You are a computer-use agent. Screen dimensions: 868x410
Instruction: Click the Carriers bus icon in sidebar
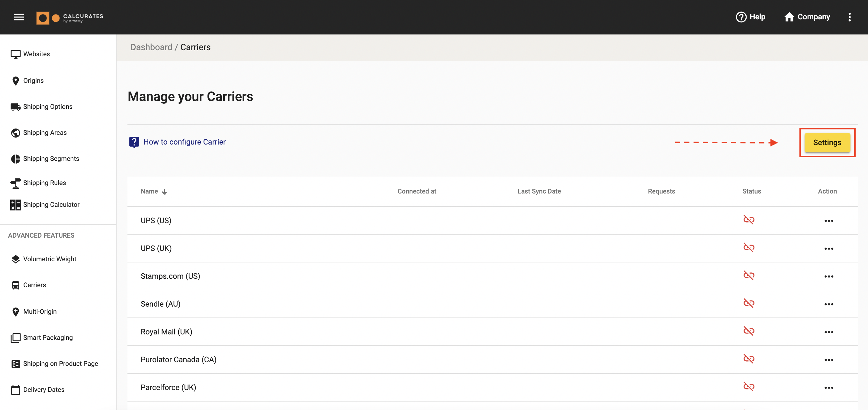pos(15,285)
